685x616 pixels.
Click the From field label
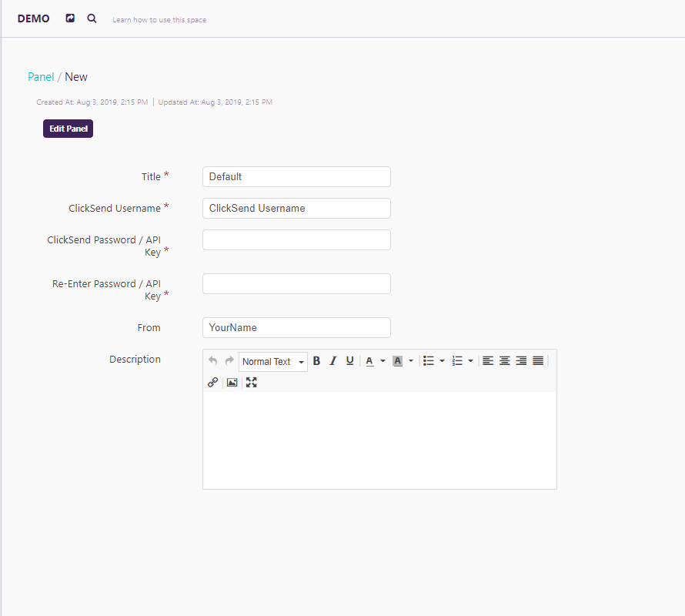(x=149, y=327)
